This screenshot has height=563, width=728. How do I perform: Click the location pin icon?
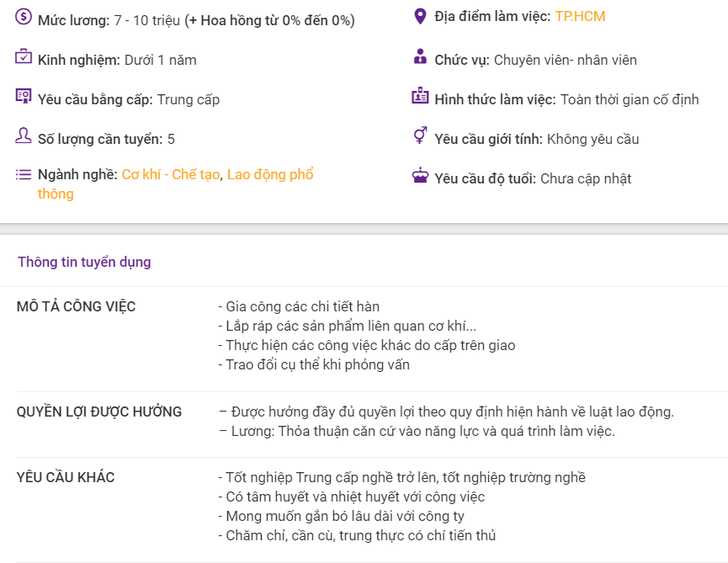[420, 16]
